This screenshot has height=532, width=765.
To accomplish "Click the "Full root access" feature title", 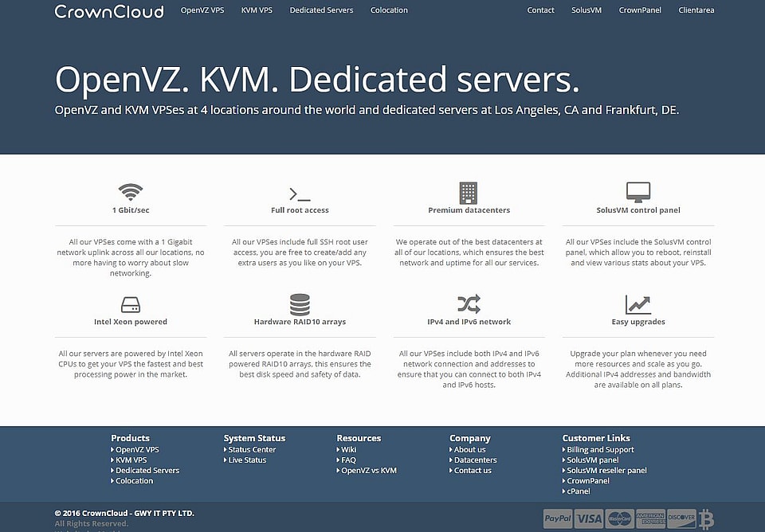I will coord(300,210).
